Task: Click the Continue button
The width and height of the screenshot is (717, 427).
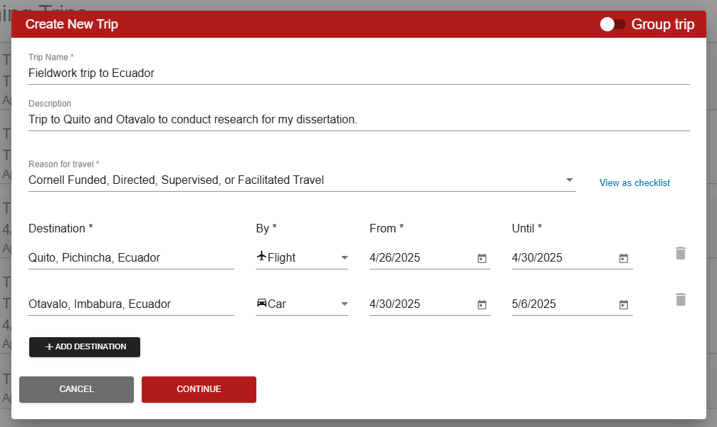Action: coord(199,389)
